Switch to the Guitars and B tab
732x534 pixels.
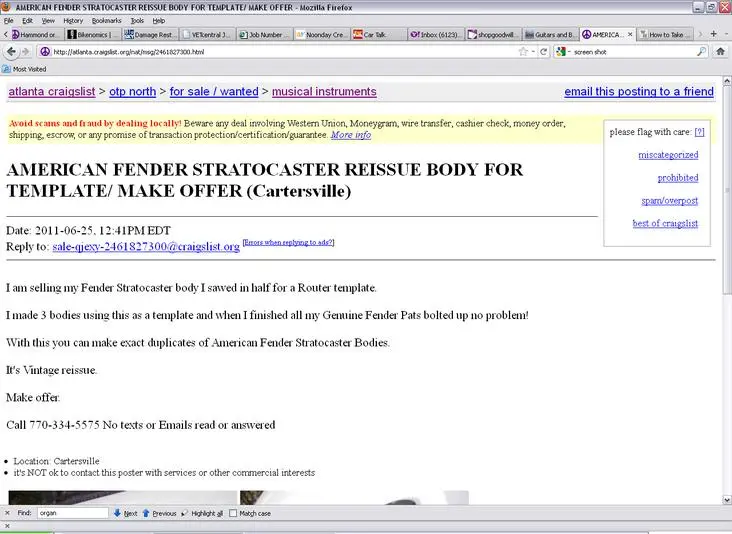point(550,35)
